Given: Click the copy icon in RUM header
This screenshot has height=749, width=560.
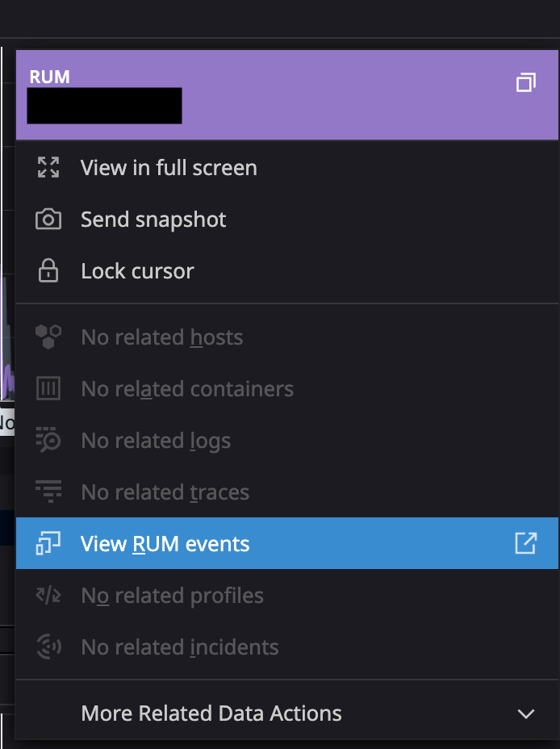Looking at the screenshot, I should [525, 82].
